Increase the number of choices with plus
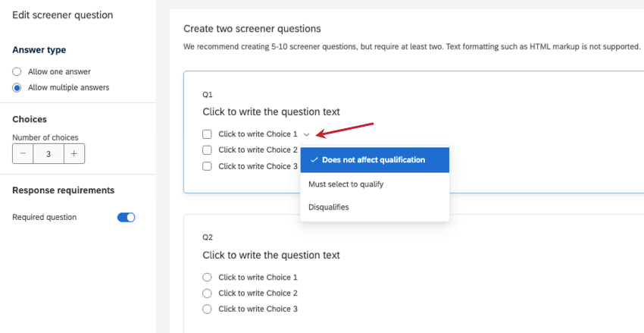Viewport: 644px width, 333px height. (73, 153)
